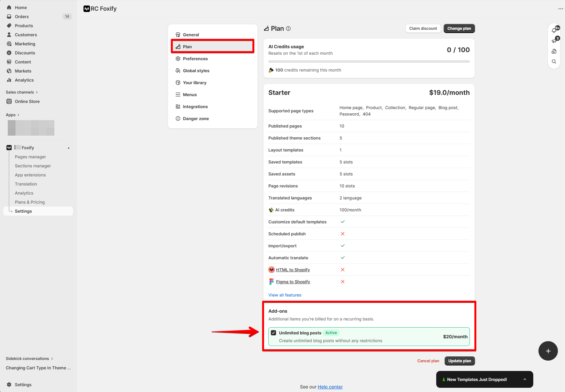This screenshot has height=392, width=565.
Task: Click the Shopify Settings gear icon
Action: (9, 385)
